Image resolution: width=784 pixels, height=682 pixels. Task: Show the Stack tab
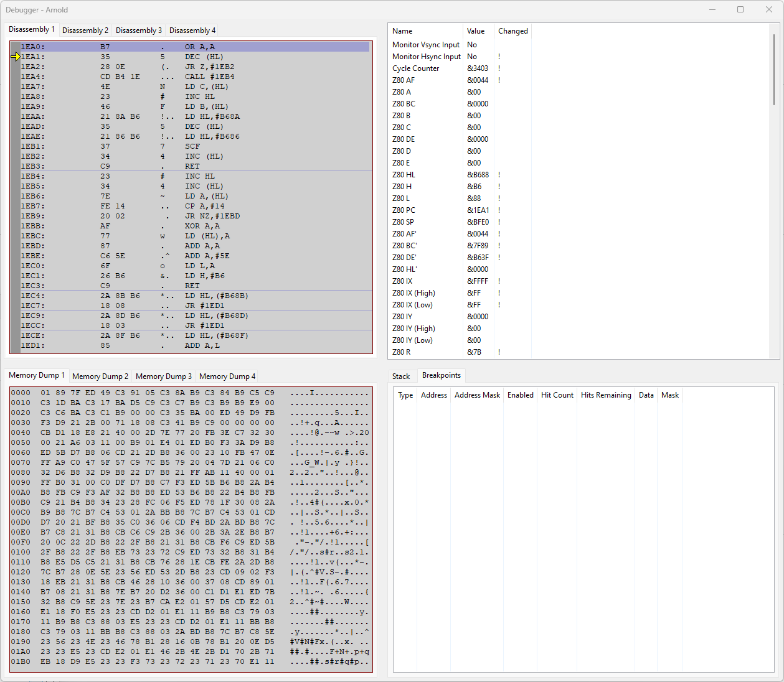tap(401, 376)
